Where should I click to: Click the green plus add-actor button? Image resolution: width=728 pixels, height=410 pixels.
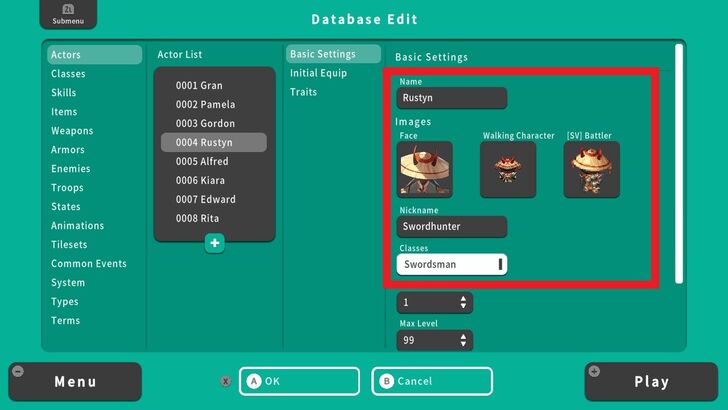pos(214,243)
